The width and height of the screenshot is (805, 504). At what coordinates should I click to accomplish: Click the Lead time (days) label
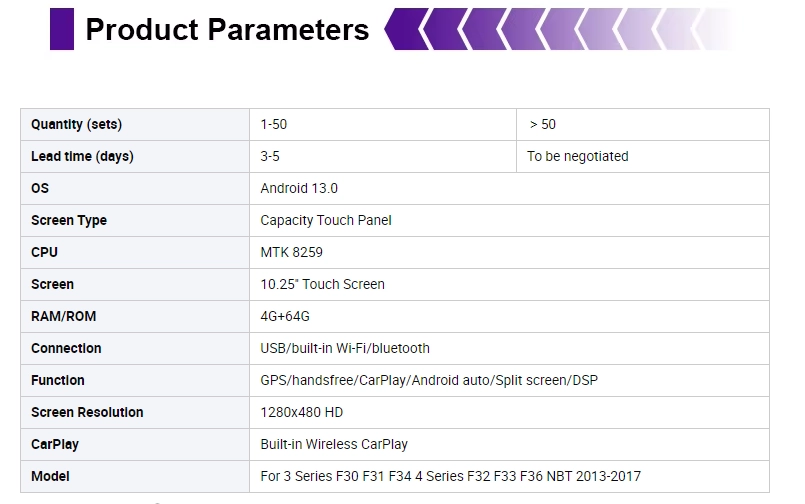[82, 157]
